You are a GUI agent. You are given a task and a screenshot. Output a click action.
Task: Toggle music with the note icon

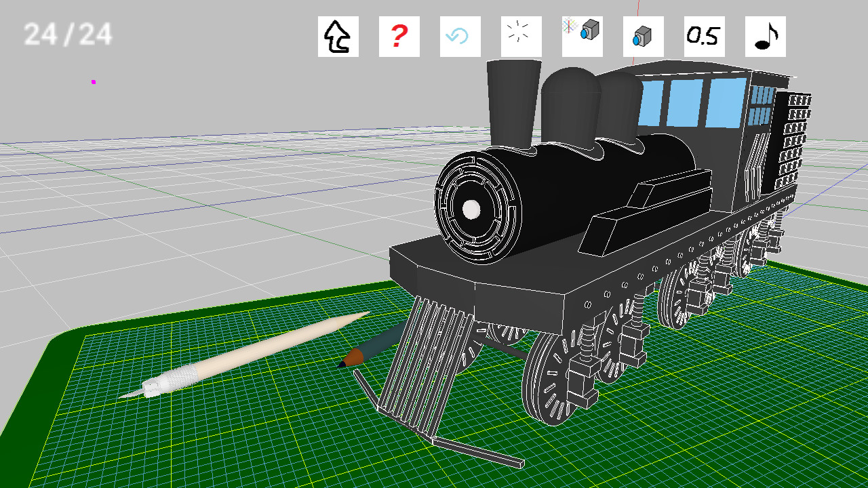click(x=766, y=37)
